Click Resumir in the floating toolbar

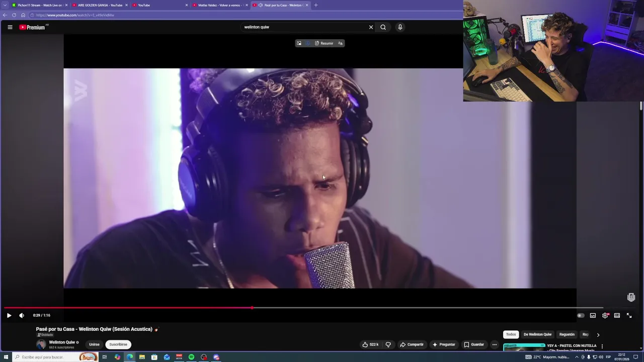324,43
